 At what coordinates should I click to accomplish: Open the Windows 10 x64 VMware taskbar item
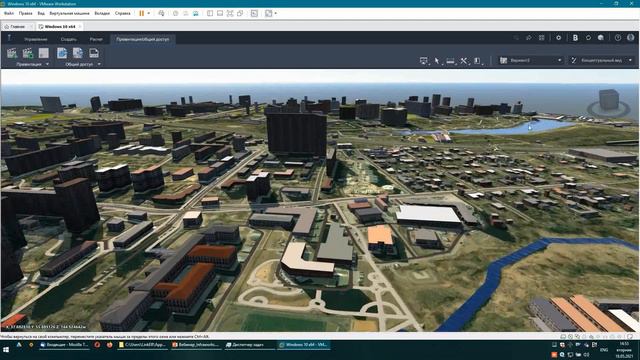point(303,345)
